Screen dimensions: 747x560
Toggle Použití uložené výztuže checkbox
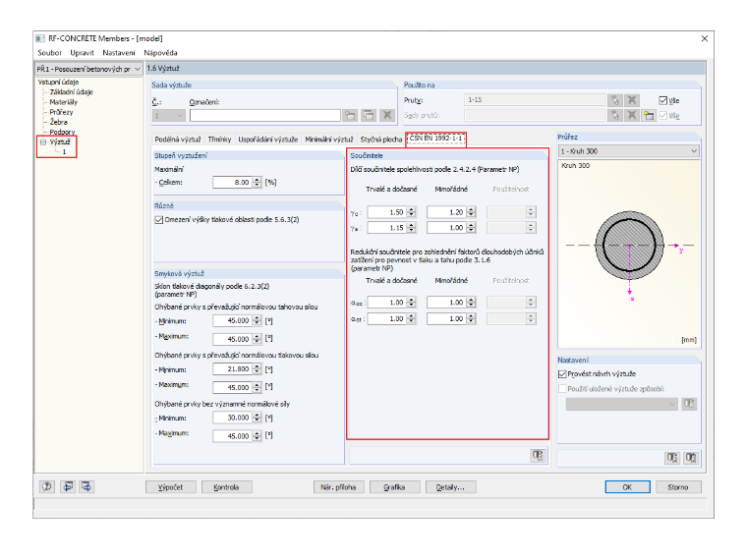[x=562, y=389]
